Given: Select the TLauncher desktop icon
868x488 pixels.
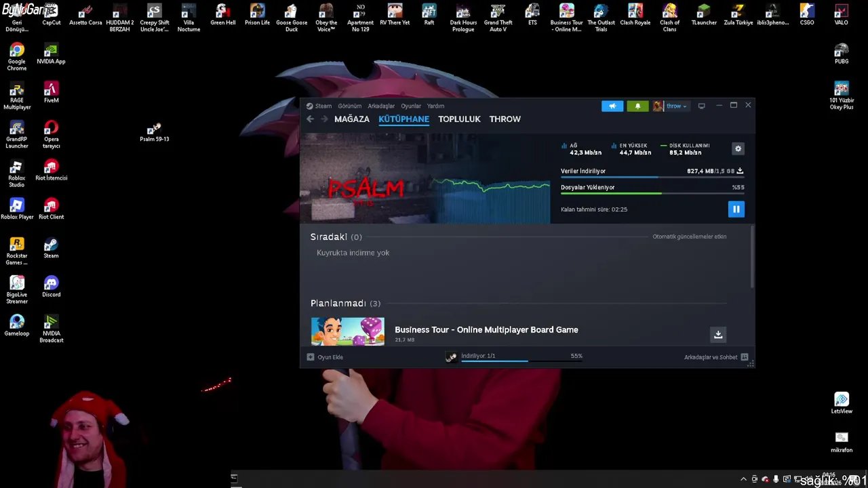Looking at the screenshot, I should 704,15.
